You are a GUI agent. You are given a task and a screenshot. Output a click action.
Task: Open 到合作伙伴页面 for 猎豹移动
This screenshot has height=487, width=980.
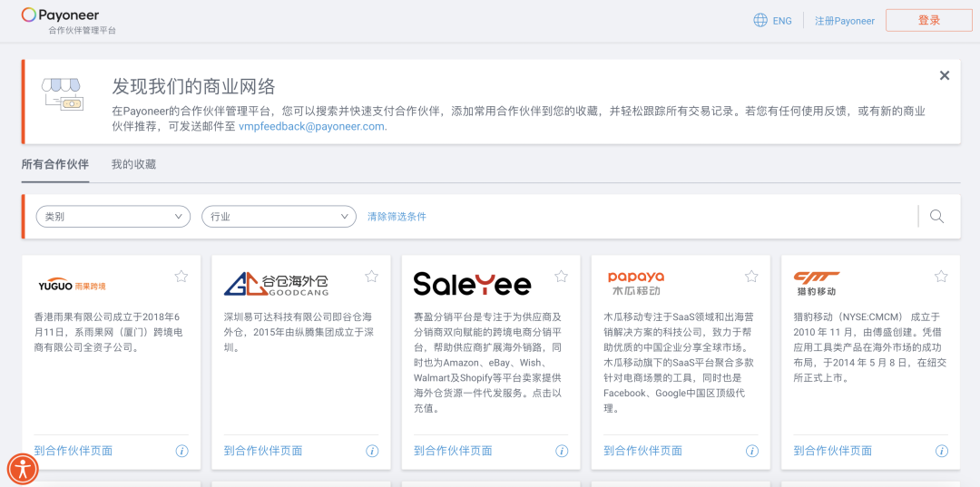click(833, 451)
